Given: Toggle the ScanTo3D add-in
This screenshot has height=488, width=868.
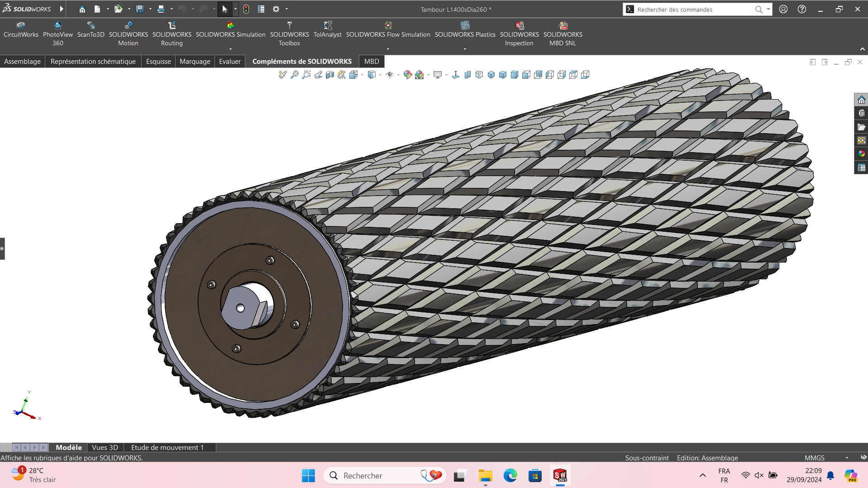Looking at the screenshot, I should 91,30.
